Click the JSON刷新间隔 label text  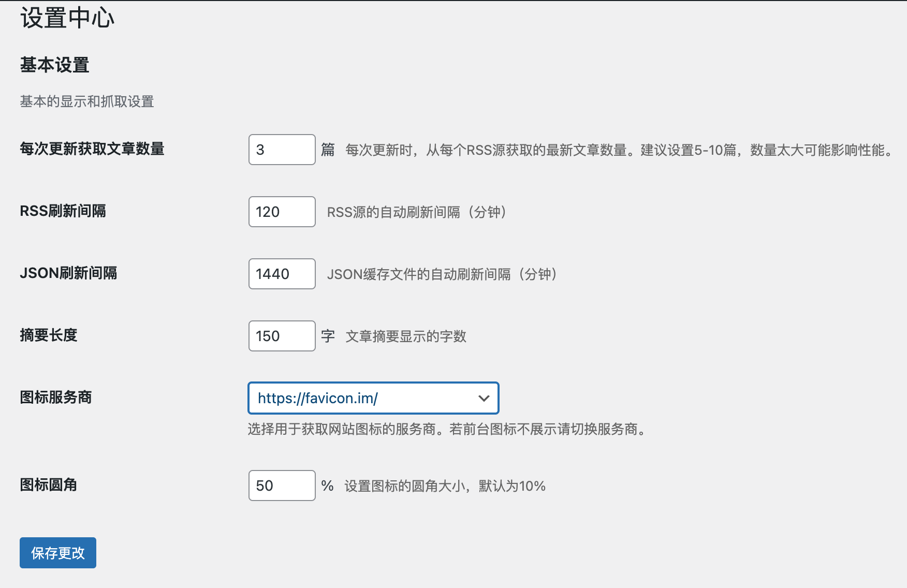[68, 273]
